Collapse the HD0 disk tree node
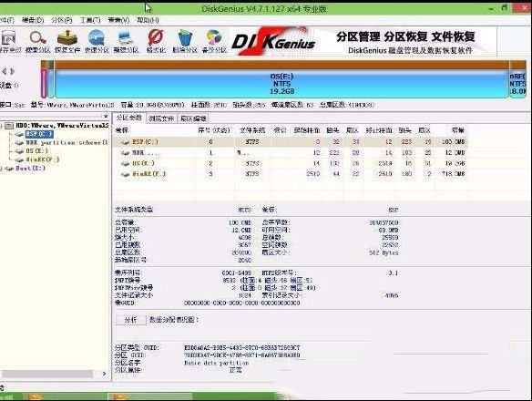The image size is (532, 401). [2, 126]
